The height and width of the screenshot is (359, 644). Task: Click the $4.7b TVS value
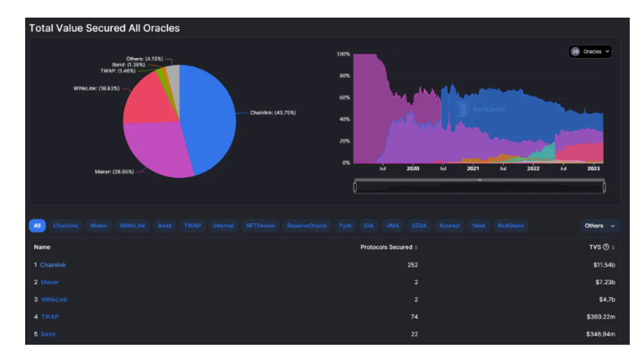(x=607, y=299)
